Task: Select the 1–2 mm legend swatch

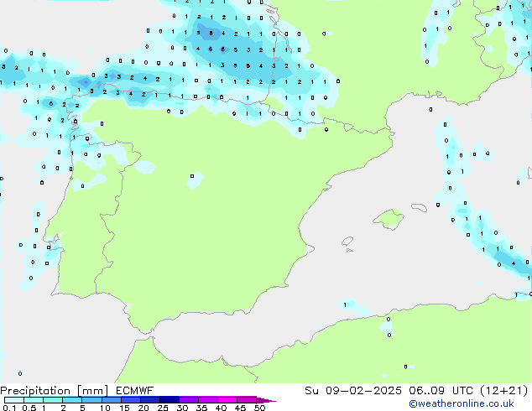Action: coord(53,400)
